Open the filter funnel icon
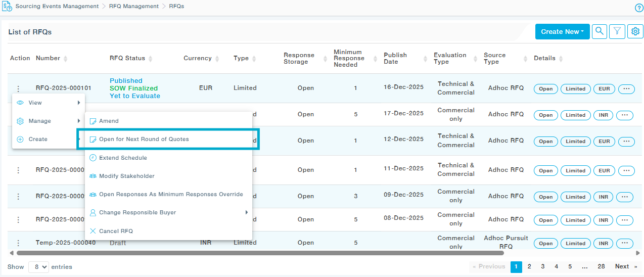The width and height of the screenshot is (644, 277). (617, 31)
